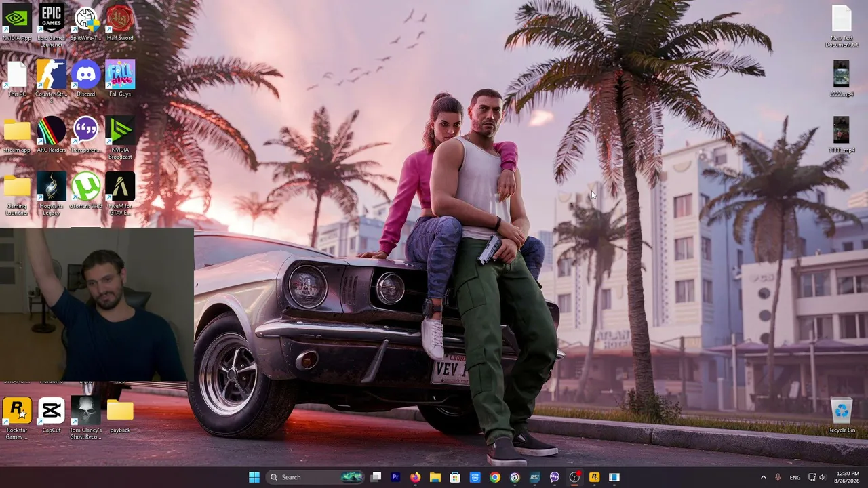Open the network tray icon
This screenshot has width=868, height=488.
[812, 477]
